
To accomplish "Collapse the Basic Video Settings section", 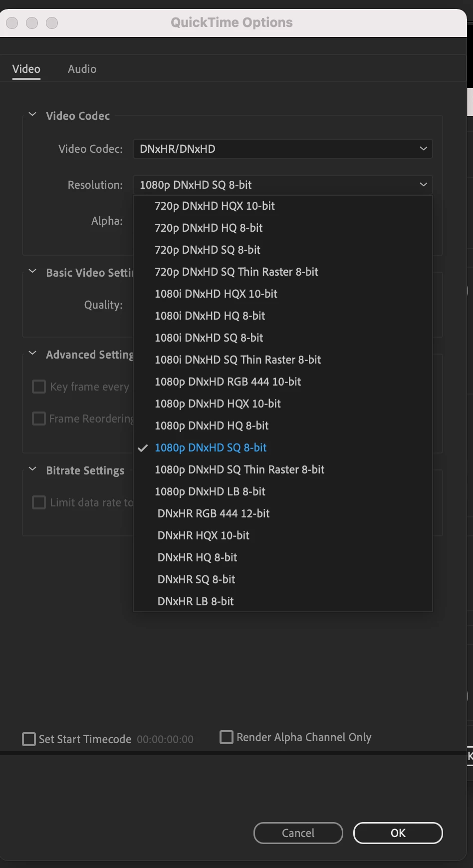I will click(x=32, y=272).
